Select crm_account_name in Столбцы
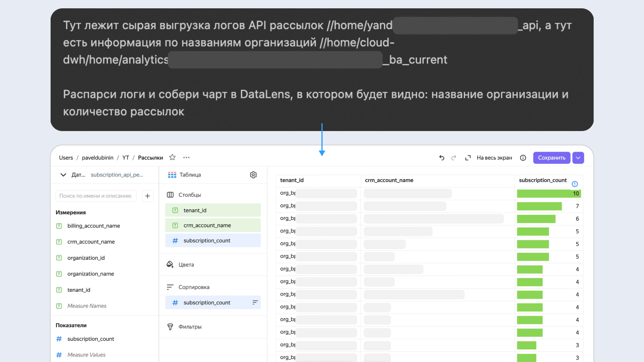 coord(213,225)
